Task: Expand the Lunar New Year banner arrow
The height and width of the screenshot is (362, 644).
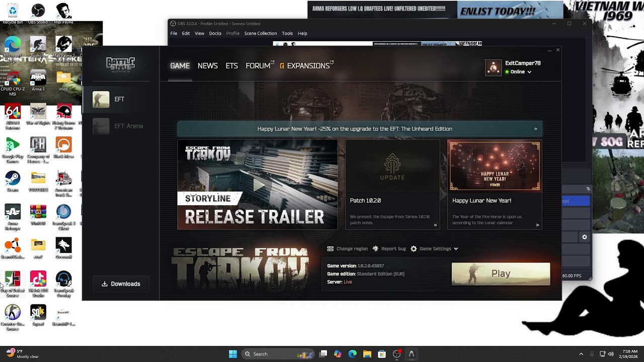Action: click(x=535, y=129)
